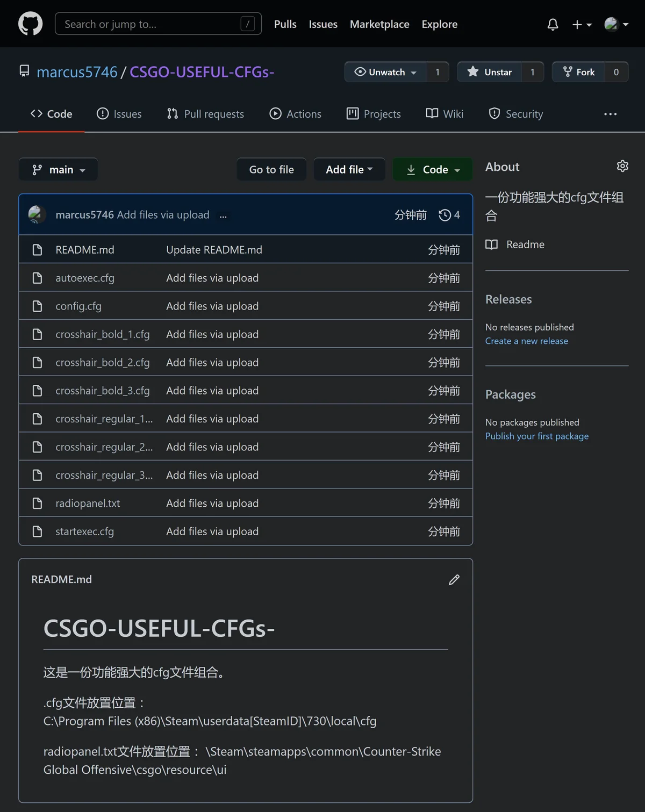Open notifications bell icon
This screenshot has width=645, height=812.
(553, 24)
